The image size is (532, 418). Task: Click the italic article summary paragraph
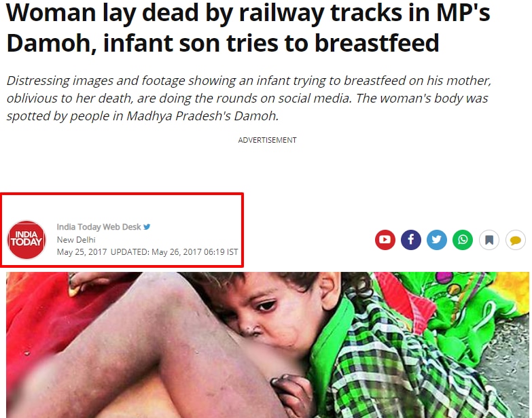point(249,98)
